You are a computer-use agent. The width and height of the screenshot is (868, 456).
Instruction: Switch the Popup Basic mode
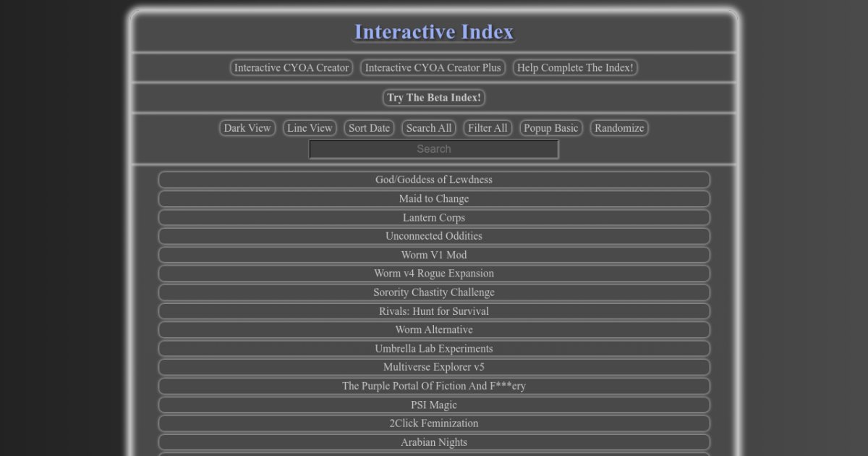click(551, 128)
